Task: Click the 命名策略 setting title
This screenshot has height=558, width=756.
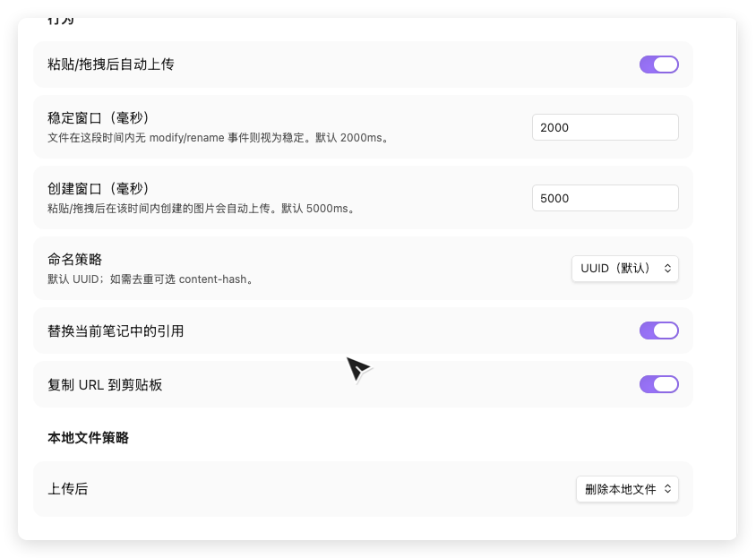Action: point(74,260)
